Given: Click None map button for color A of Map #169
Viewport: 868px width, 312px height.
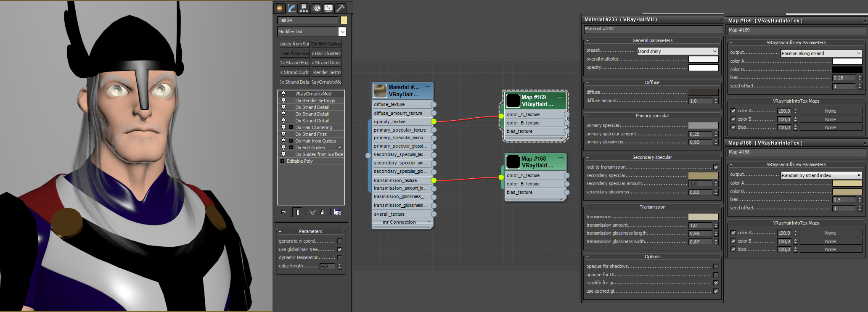Looking at the screenshot, I should (x=830, y=111).
